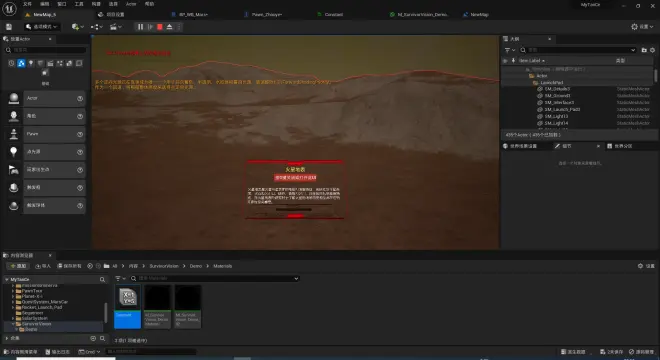Save the current level with the disk icon

(9, 27)
